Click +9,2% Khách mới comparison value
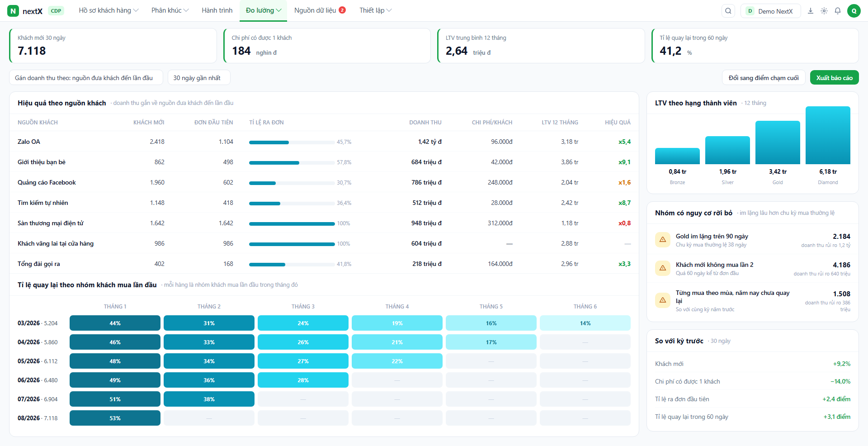868x446 pixels. [x=841, y=364]
